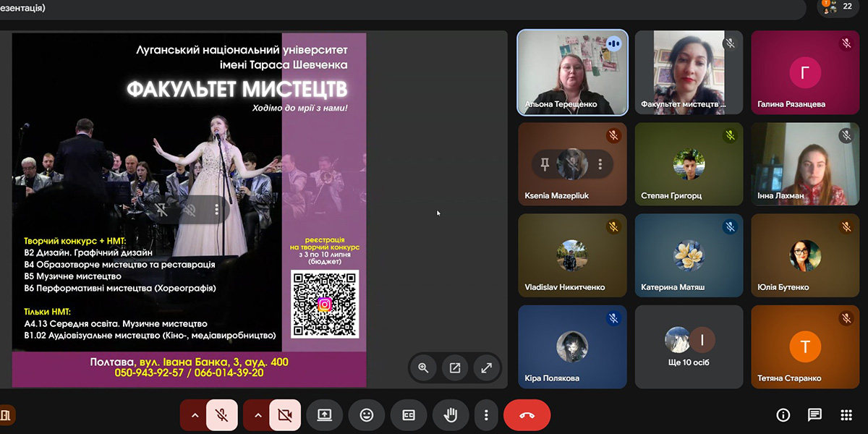Screen dimensions: 868x434
Task: Select Альона Терещенко's video tile
Action: [572, 72]
